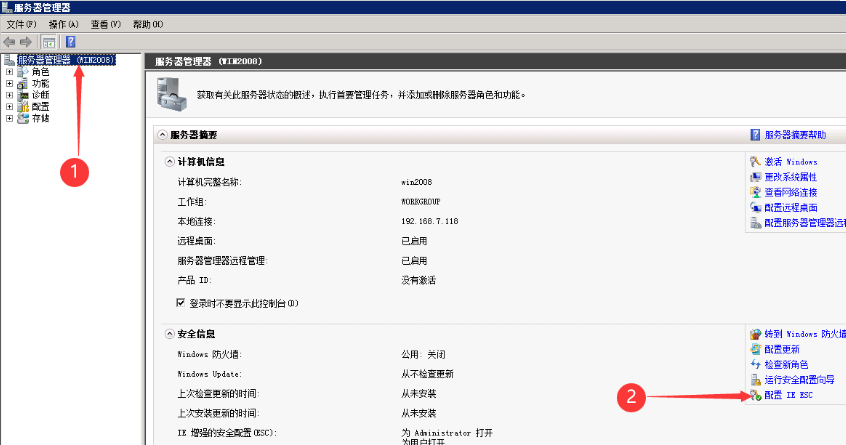Open the Help toolbar icon
This screenshot has width=846, height=445.
click(x=71, y=42)
